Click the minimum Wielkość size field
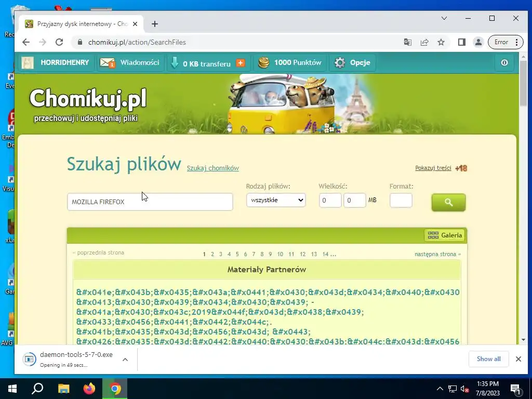The height and width of the screenshot is (399, 532). coord(330,201)
